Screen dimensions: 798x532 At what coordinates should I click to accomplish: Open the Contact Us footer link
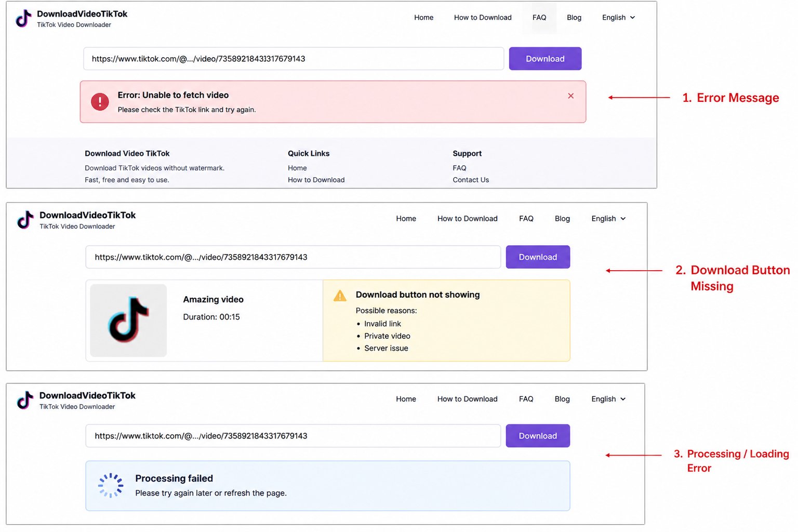tap(471, 180)
